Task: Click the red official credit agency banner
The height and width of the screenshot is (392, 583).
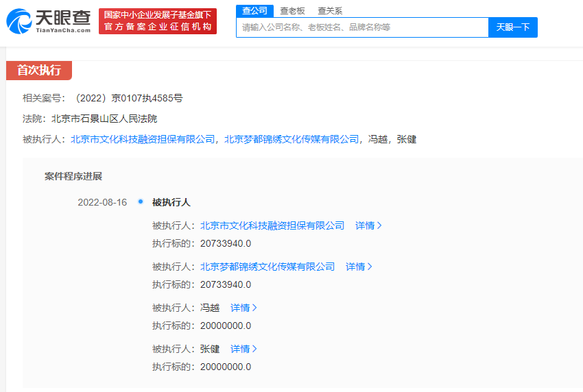Action: click(x=158, y=21)
